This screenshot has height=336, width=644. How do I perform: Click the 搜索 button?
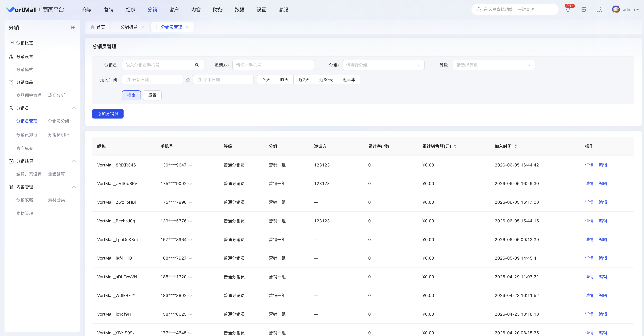(x=131, y=95)
